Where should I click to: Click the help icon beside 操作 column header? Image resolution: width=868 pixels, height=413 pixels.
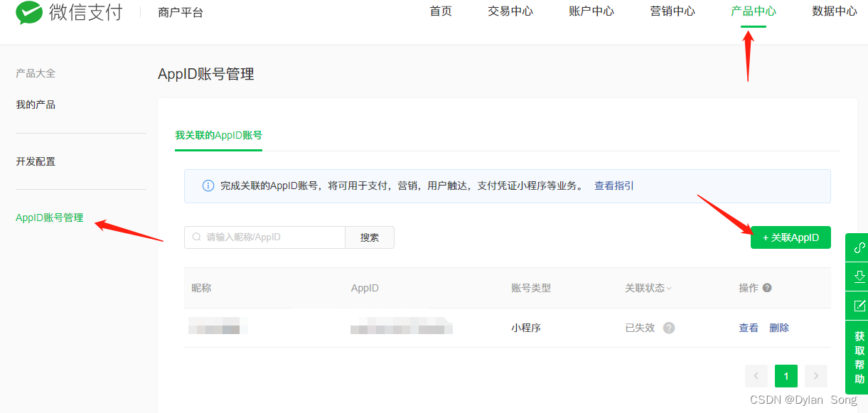pos(767,288)
